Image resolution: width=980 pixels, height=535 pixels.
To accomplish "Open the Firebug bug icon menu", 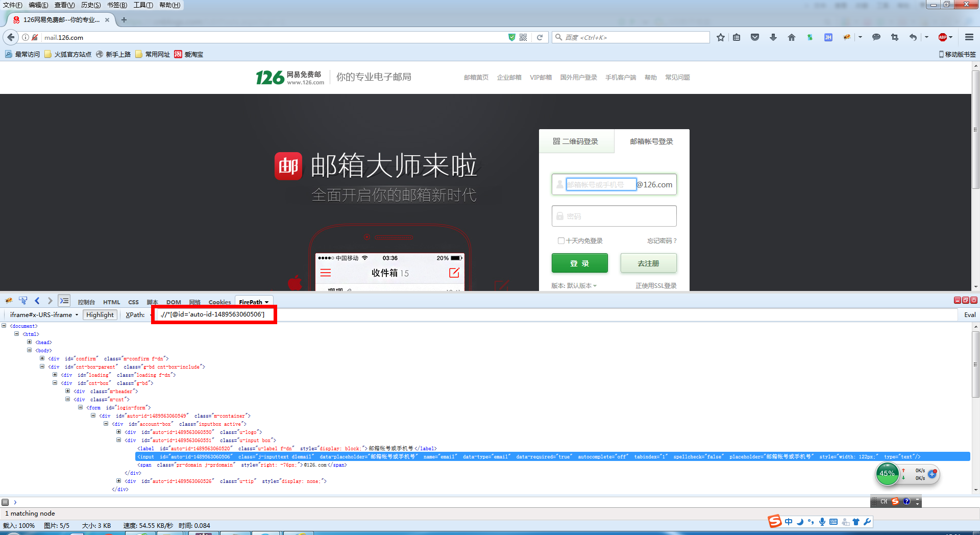I will 9,301.
